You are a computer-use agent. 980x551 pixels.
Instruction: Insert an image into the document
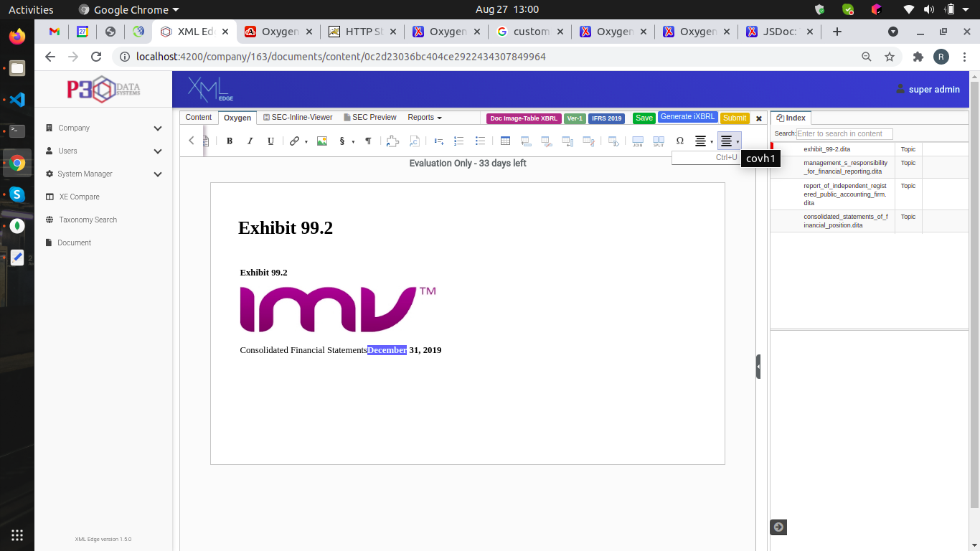[322, 141]
